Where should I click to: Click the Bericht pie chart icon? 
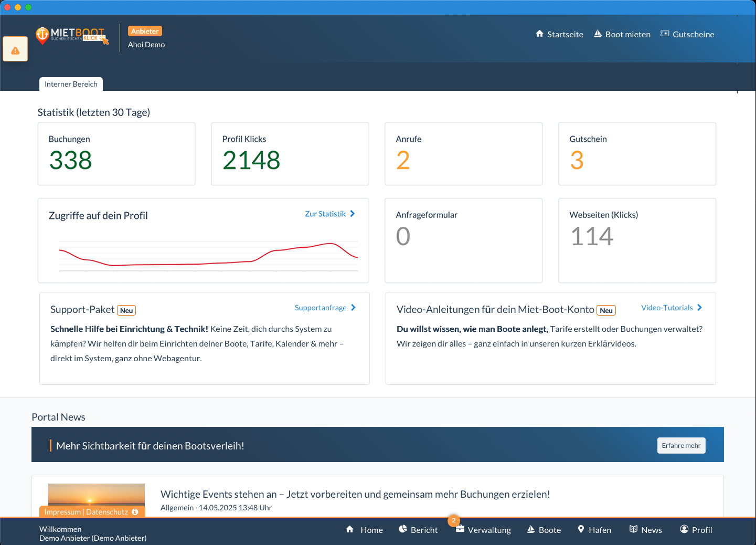click(x=403, y=529)
